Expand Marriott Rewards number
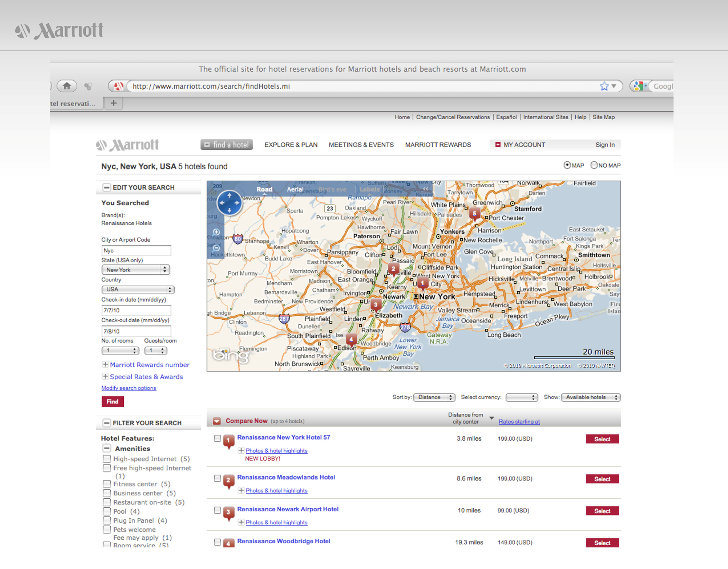Viewport: 728px width, 569px height. (105, 364)
